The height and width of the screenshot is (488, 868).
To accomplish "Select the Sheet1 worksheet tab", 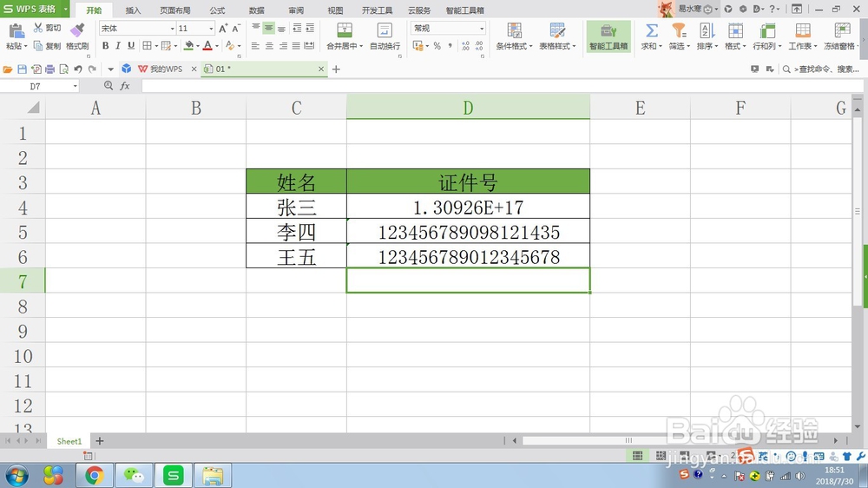I will [69, 441].
